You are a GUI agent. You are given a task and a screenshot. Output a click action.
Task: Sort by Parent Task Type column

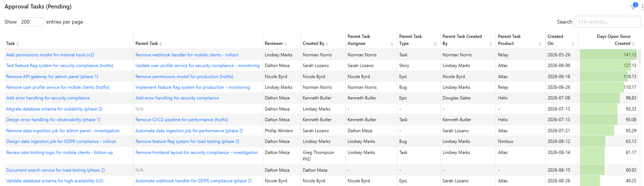(435, 44)
